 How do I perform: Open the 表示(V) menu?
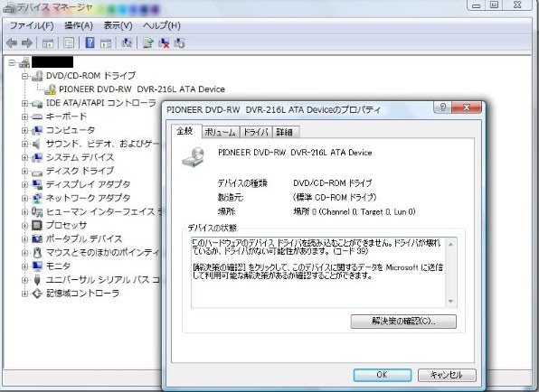(x=118, y=26)
